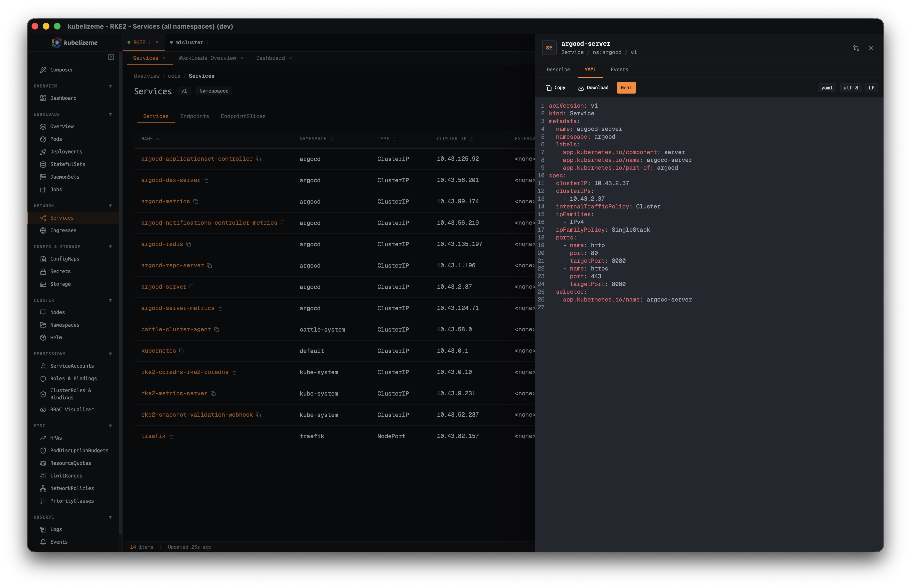Click the Overview breadcrumb link
The width and height of the screenshot is (911, 588).
(x=147, y=76)
